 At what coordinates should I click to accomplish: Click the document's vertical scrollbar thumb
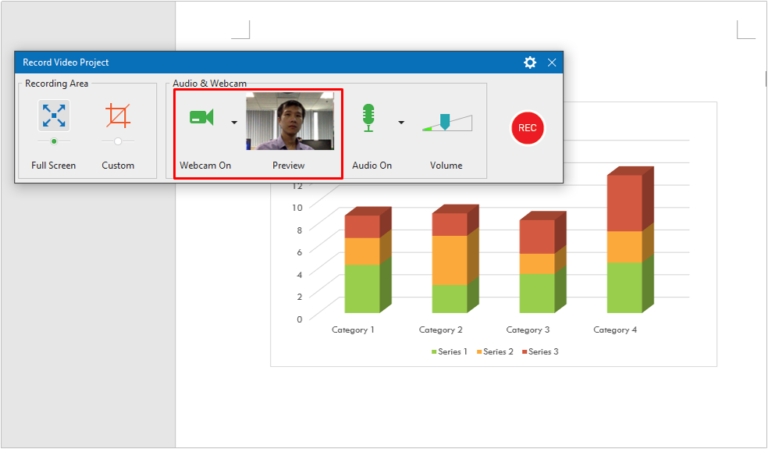click(766, 78)
